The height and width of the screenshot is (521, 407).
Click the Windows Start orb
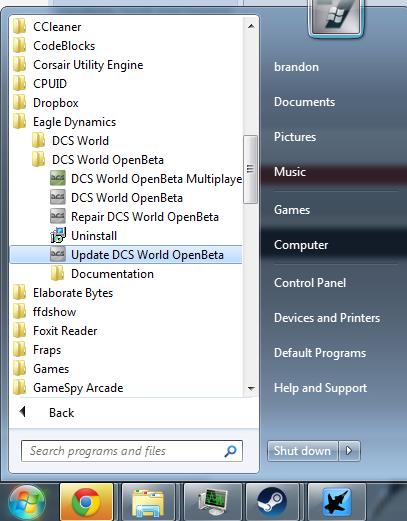[x=27, y=503]
